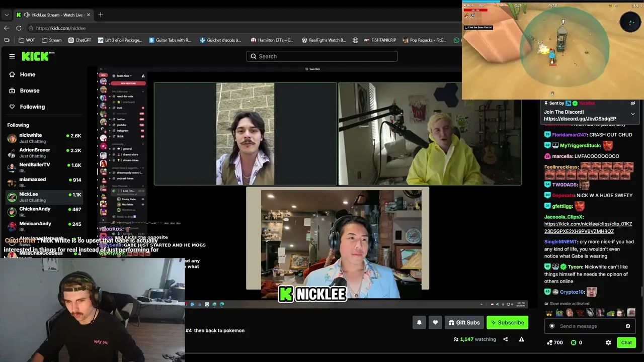Viewport: 644px width, 362px height.
Task: Open a new browser tab
Action: (101, 15)
